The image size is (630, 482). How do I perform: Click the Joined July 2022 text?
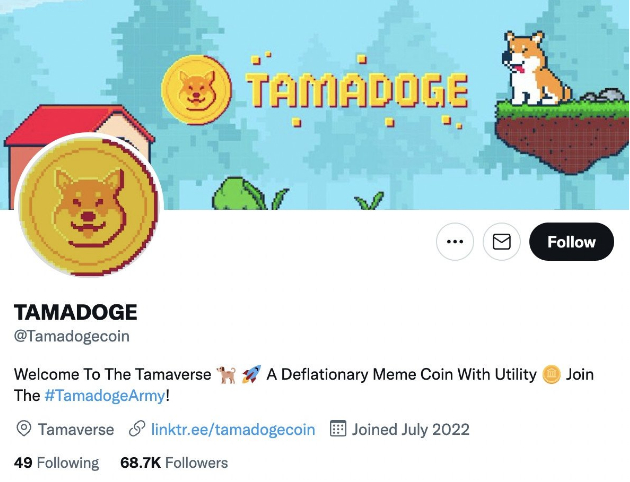[411, 429]
